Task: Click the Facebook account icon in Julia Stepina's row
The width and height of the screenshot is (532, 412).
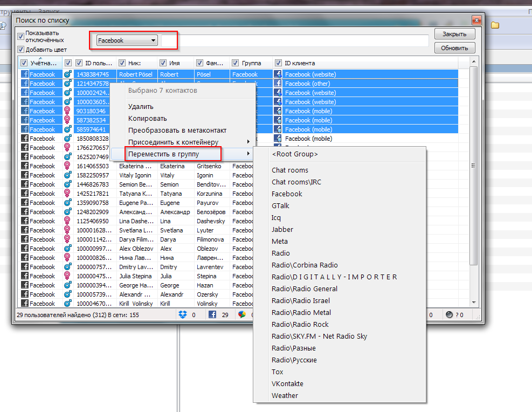Action: click(25, 276)
